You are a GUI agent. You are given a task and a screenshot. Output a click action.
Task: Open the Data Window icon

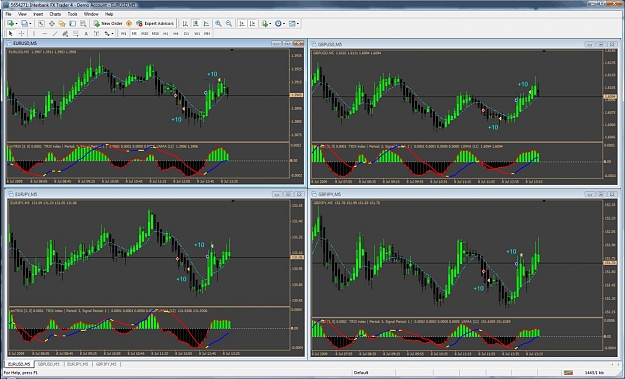52,24
